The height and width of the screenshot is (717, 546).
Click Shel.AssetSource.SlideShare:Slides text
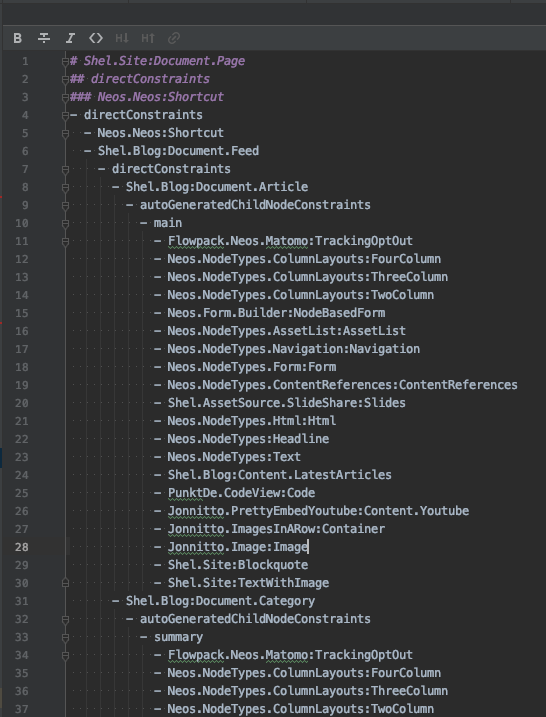[287, 403]
